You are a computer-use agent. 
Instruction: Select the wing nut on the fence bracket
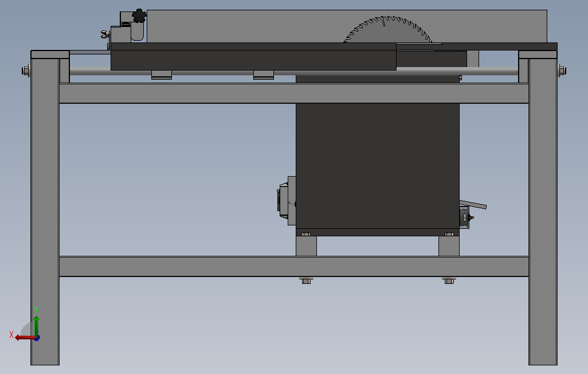click(106, 34)
